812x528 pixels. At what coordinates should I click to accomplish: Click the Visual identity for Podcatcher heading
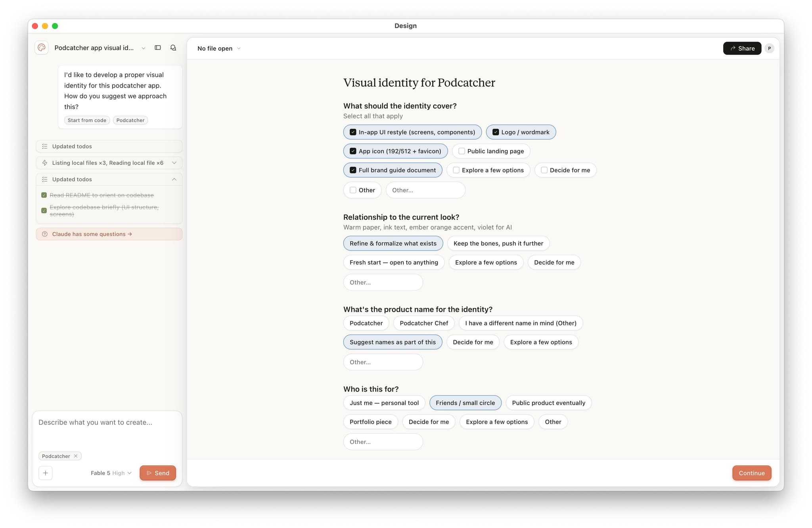(x=419, y=83)
